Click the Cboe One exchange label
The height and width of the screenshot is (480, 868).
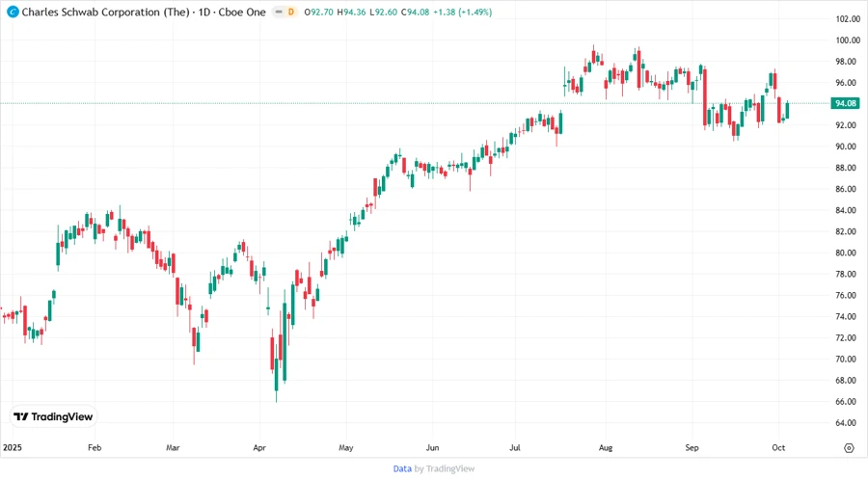click(x=239, y=12)
